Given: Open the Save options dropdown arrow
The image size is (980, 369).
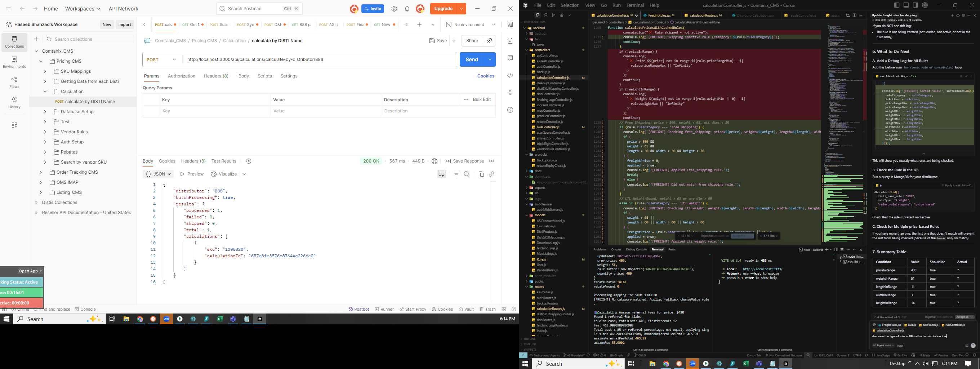Looking at the screenshot, I should 454,41.
